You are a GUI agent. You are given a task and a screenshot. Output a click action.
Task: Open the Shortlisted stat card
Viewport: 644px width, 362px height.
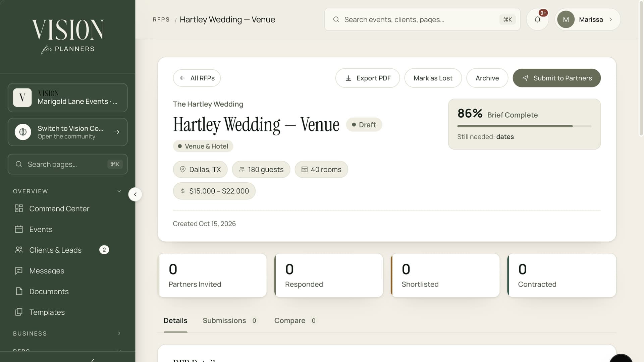(445, 275)
